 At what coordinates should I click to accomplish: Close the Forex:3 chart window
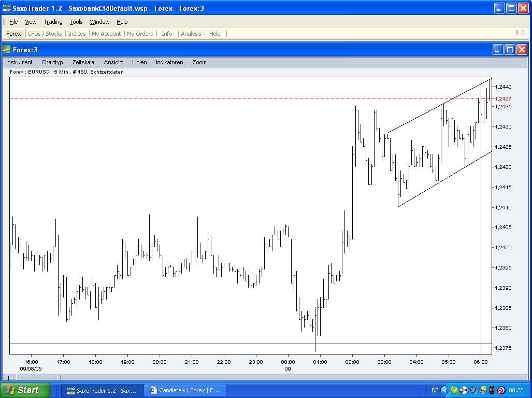coord(522,50)
